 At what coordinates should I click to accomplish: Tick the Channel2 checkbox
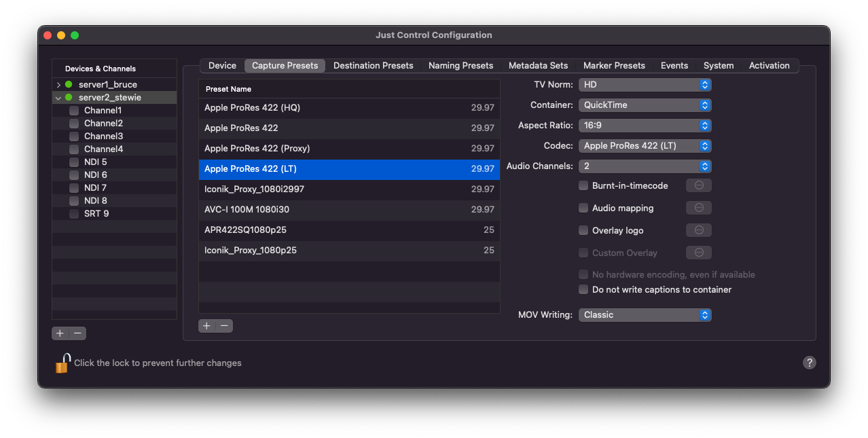coord(74,124)
